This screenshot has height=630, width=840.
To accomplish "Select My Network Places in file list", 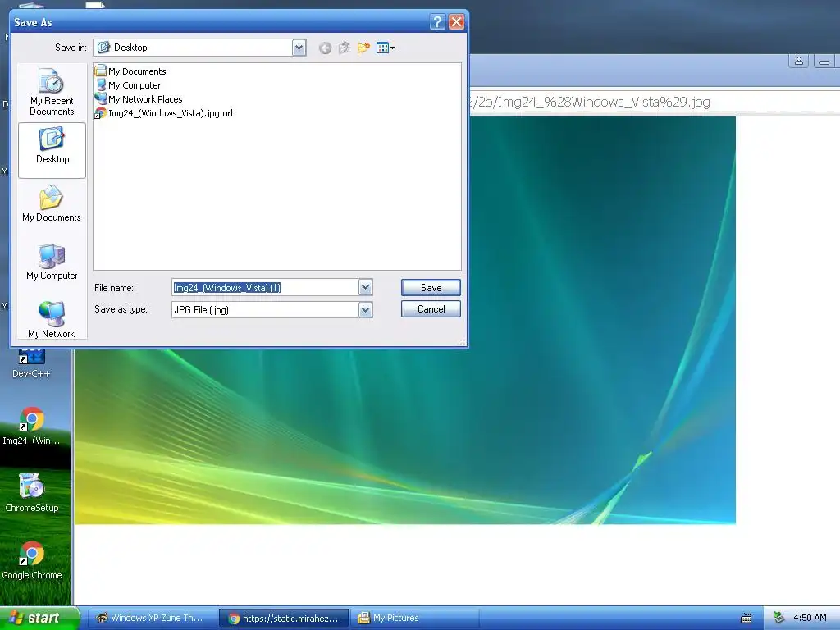I will (139, 98).
